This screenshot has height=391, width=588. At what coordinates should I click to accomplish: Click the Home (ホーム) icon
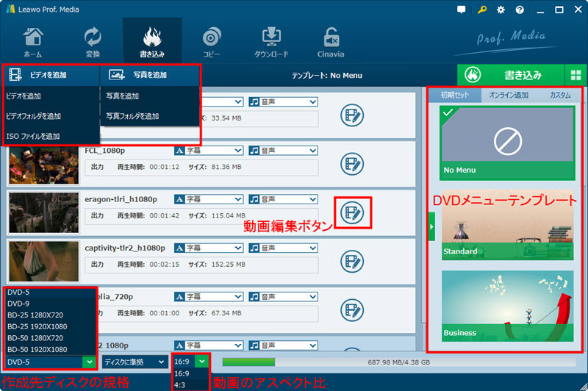[33, 42]
